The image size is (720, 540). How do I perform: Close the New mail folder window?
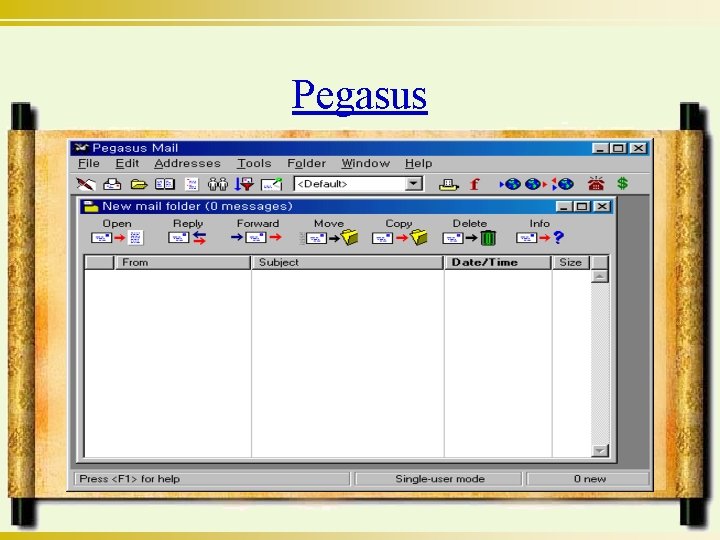[x=602, y=207]
